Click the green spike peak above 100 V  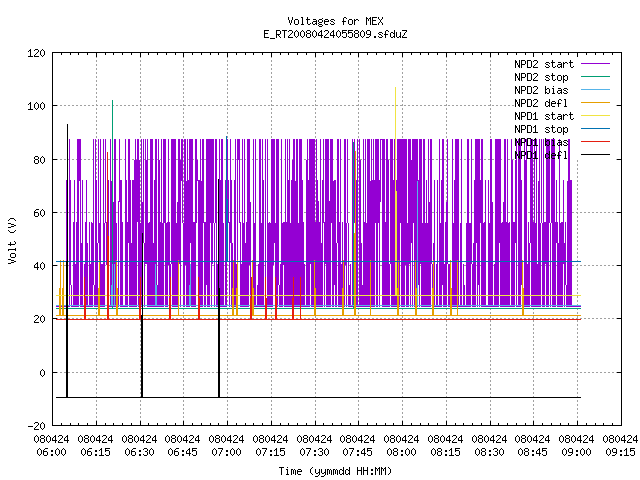click(x=113, y=101)
